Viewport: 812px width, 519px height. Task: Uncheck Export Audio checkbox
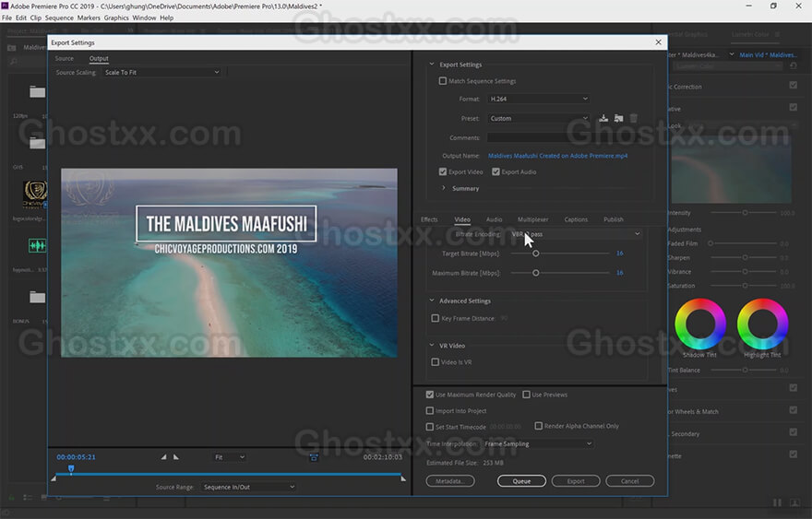(496, 171)
